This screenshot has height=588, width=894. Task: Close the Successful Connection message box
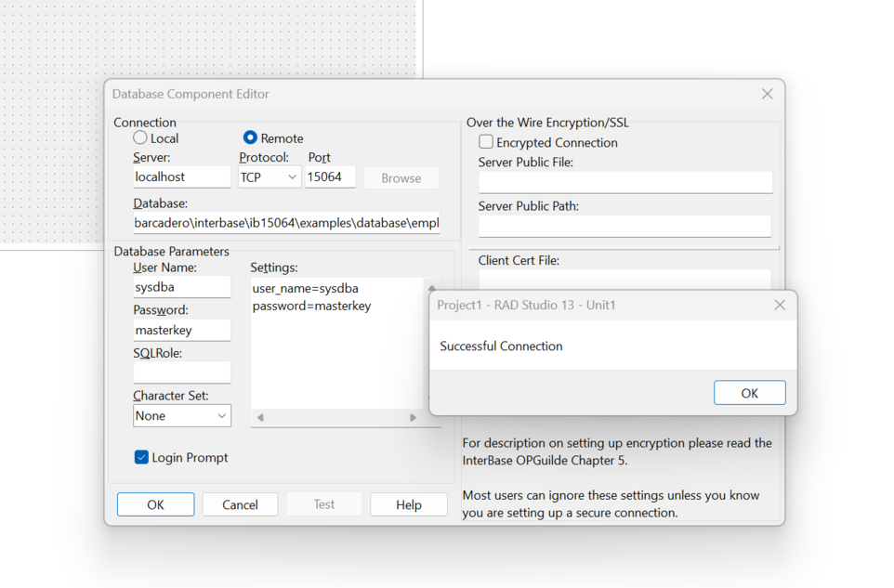[780, 306]
